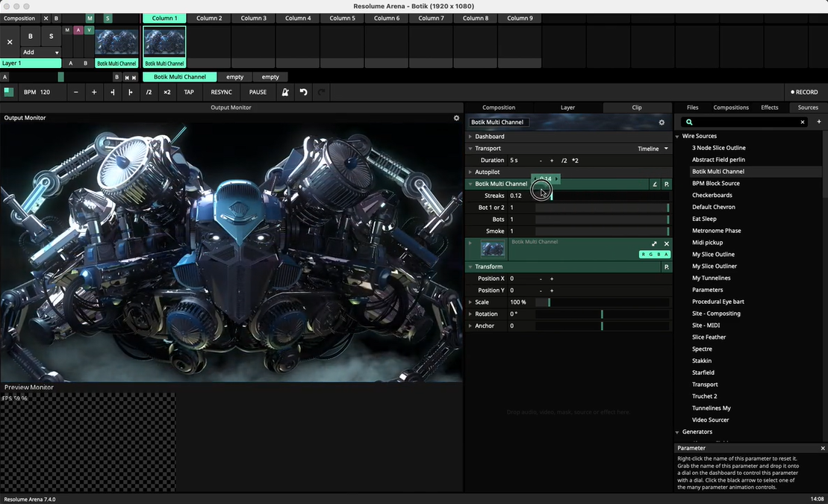
Task: Remove the Botik Multi Channel source with X
Action: 667,244
